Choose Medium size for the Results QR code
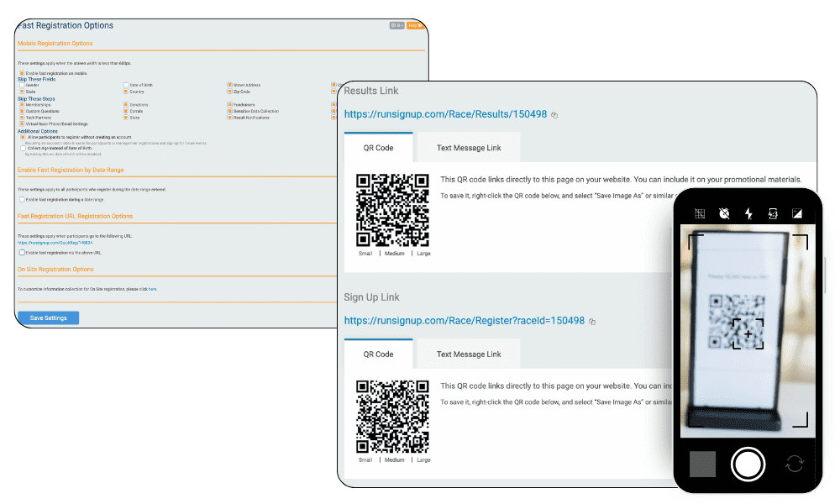This screenshot has height=504, width=840. click(394, 254)
